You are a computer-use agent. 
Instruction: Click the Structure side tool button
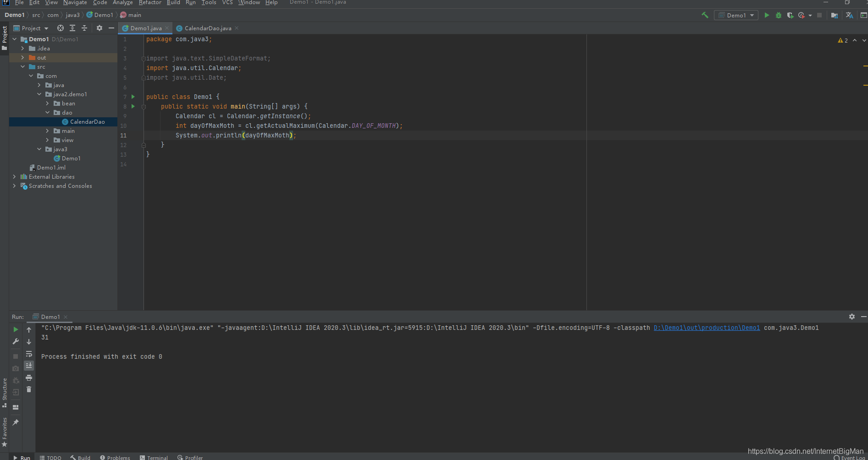click(x=5, y=393)
